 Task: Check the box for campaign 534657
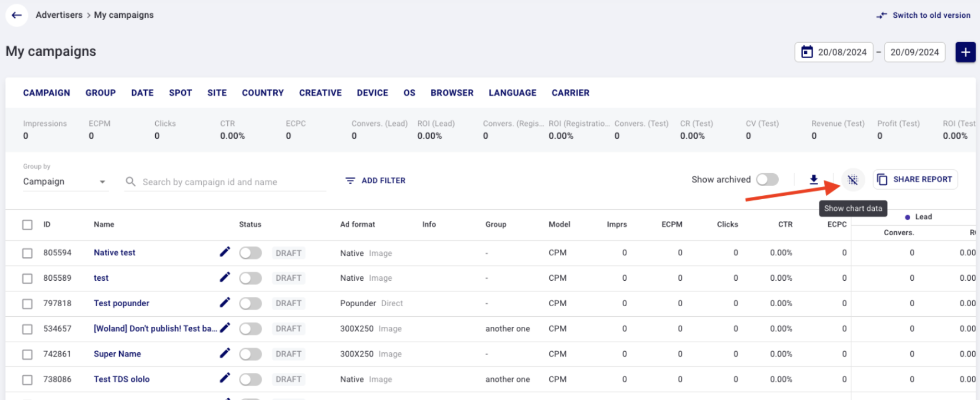(x=27, y=329)
